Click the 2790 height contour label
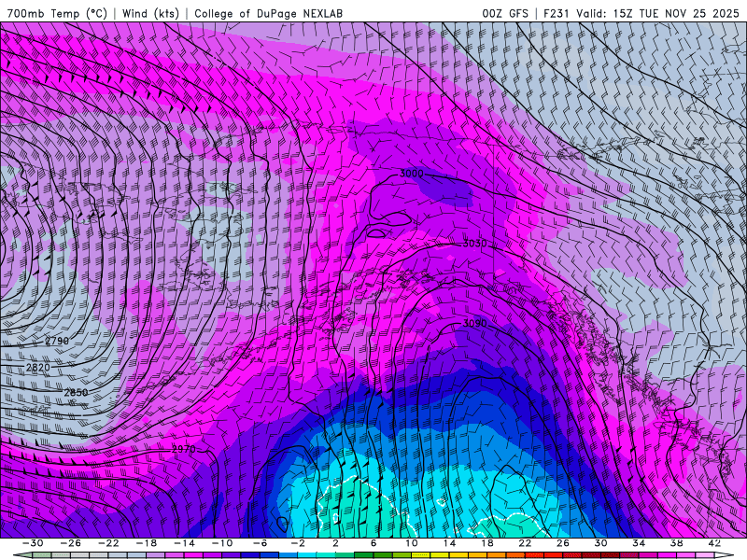Viewport: 747px width, 560px height. (57, 341)
